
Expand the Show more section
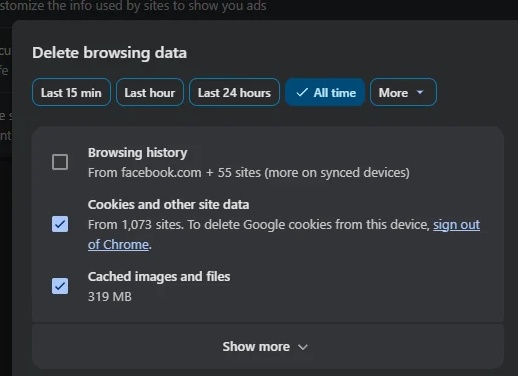[268, 347]
